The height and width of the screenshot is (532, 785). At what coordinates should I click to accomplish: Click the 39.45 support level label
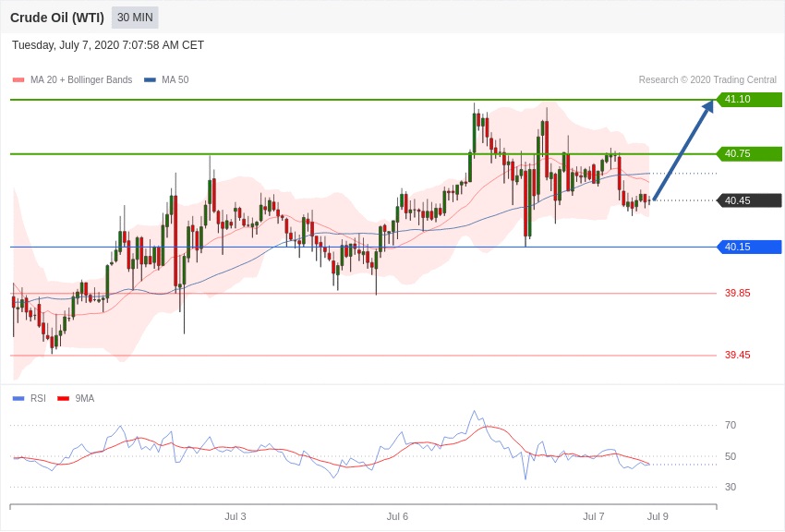point(737,356)
